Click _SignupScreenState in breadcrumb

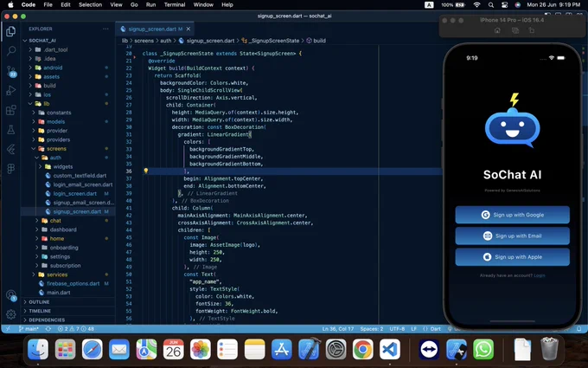(274, 41)
